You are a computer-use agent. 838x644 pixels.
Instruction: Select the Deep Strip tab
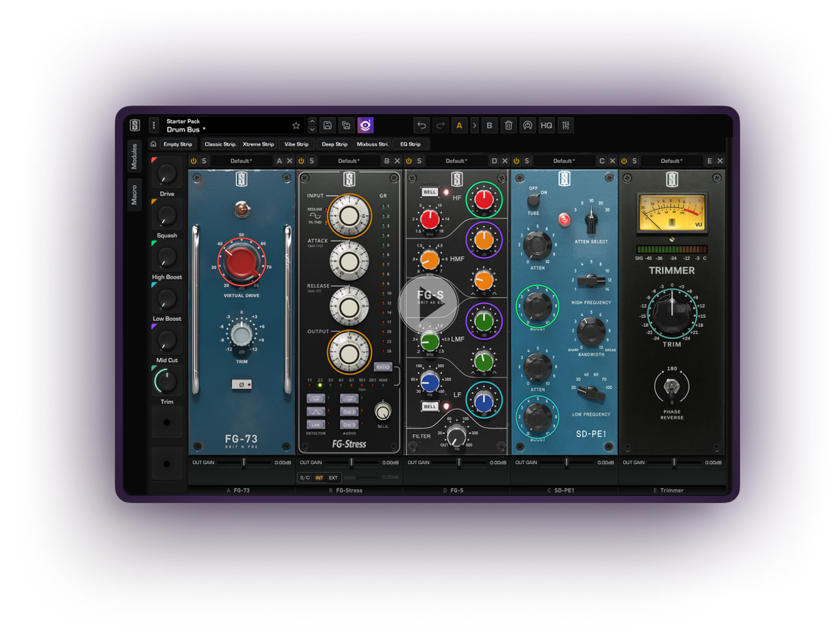(x=335, y=144)
